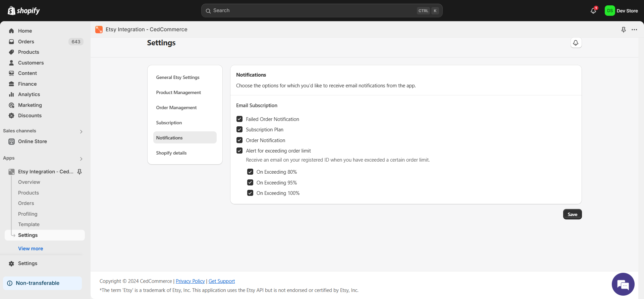Click the Orders inbox icon
The width and height of the screenshot is (644, 299).
tap(11, 42)
